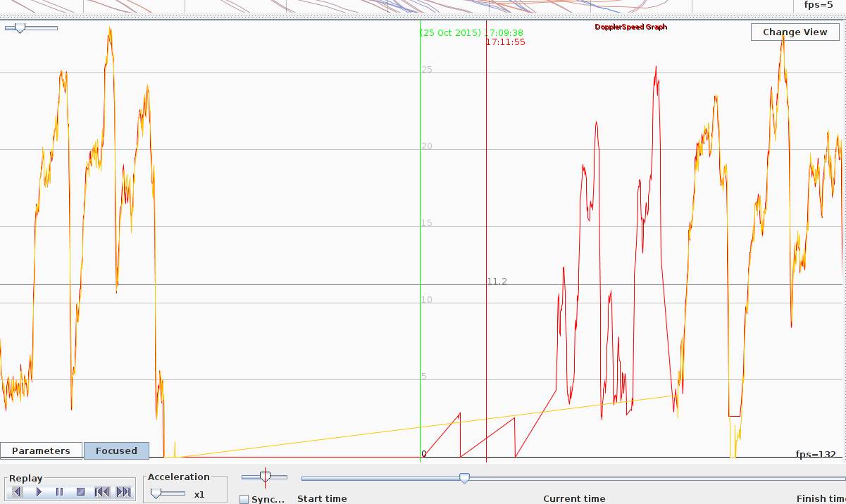The width and height of the screenshot is (846, 504).
Task: Click the replay timeline slider thumb
Action: [464, 479]
